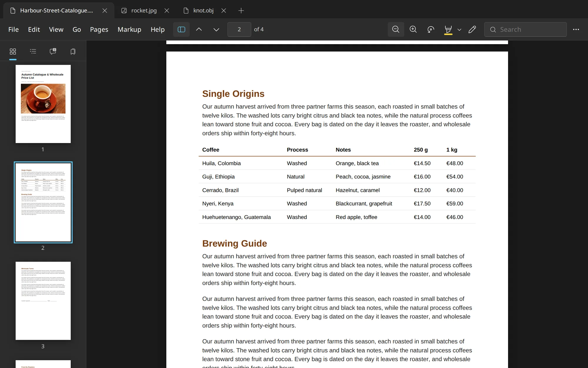Switch to the knot.obj tab
Screen dimensions: 588x368
pyautogui.click(x=203, y=11)
